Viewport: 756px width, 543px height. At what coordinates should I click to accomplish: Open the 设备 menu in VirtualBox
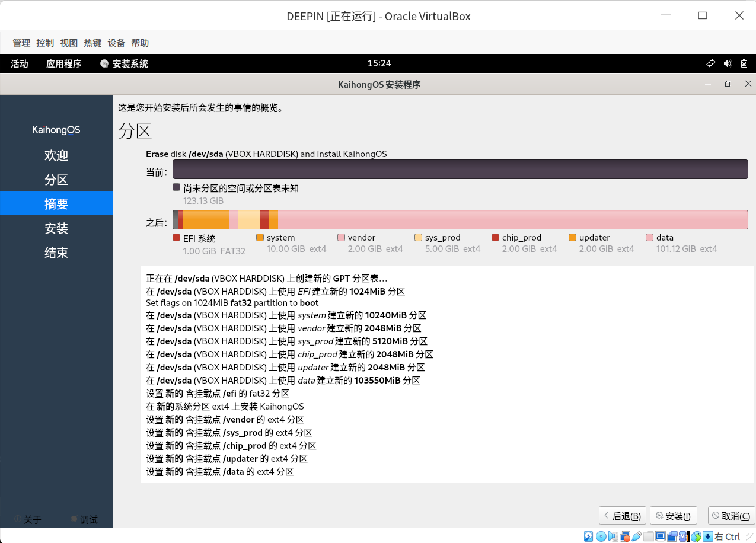(x=116, y=43)
